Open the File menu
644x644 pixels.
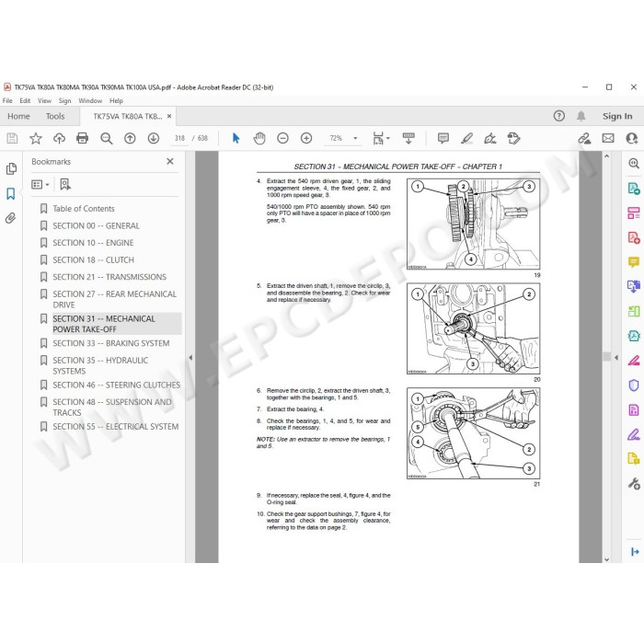7,100
